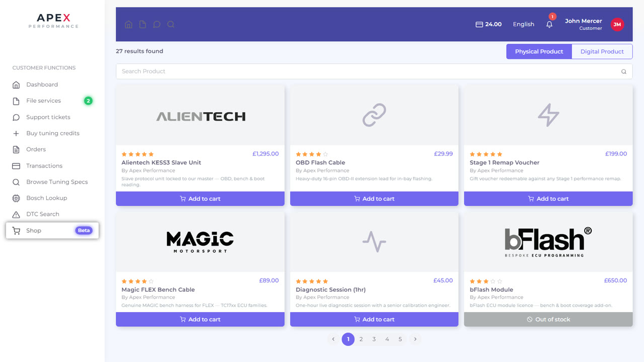Open the Stage 1 Remap Voucher title
This screenshot has height=362, width=644.
(x=505, y=162)
